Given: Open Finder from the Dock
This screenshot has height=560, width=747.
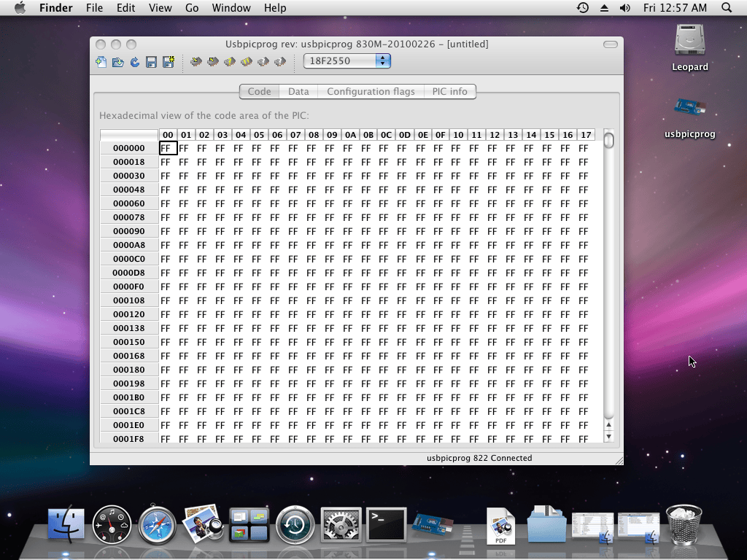Looking at the screenshot, I should (x=66, y=524).
